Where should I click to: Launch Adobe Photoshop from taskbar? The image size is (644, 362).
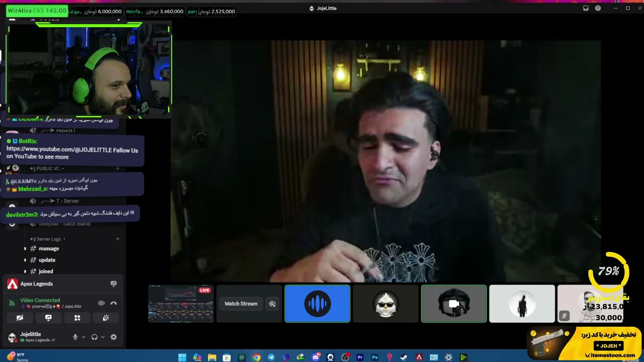pyautogui.click(x=375, y=357)
